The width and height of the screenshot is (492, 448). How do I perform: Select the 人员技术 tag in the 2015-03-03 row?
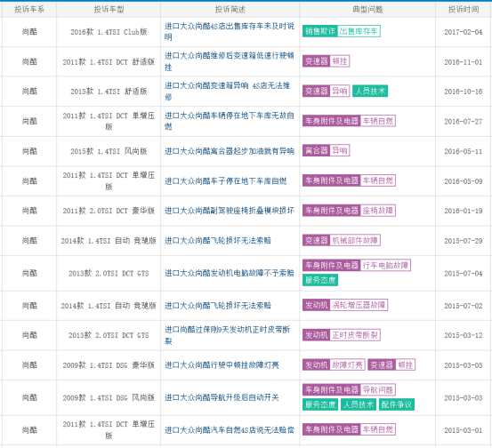point(359,404)
